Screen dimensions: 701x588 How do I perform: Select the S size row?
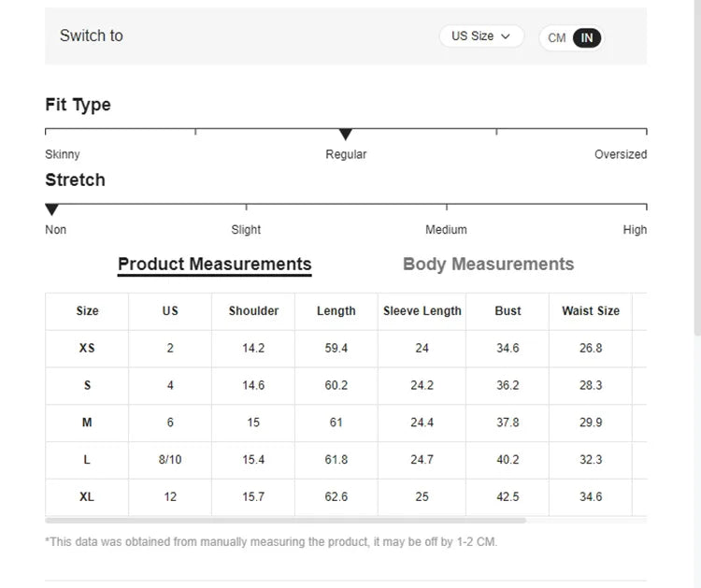[x=87, y=385]
